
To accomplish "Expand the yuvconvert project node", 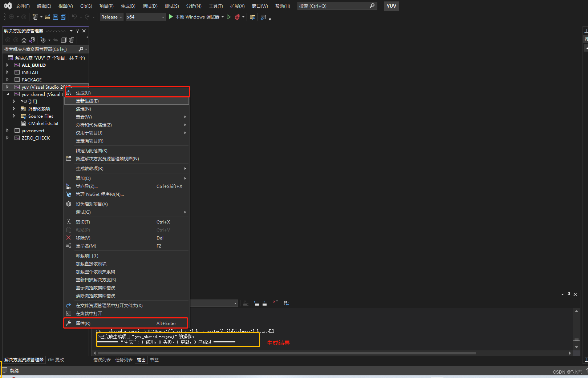I will [7, 130].
